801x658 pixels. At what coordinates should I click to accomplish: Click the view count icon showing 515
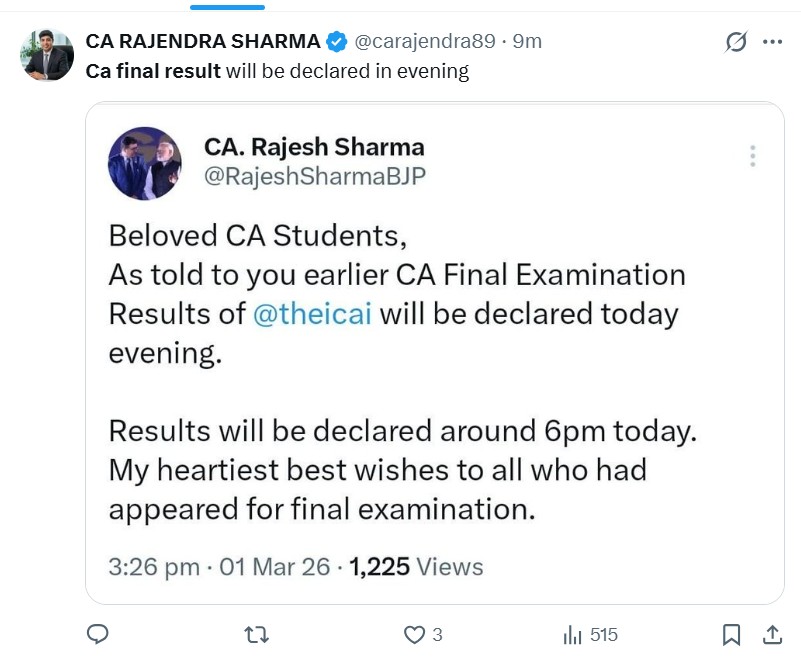[571, 634]
